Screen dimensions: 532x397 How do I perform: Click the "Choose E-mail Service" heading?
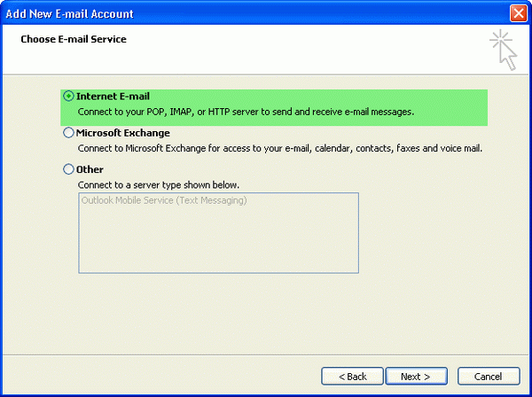point(74,40)
